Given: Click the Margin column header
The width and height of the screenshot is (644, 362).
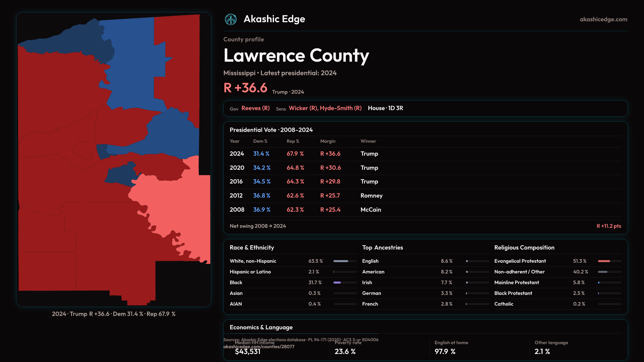Looking at the screenshot, I should [328, 141].
